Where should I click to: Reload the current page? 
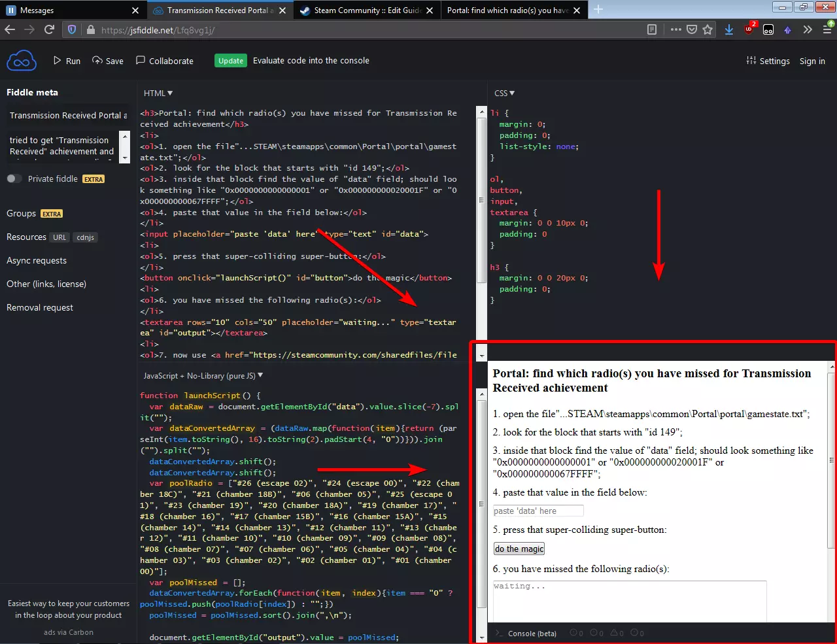click(49, 29)
